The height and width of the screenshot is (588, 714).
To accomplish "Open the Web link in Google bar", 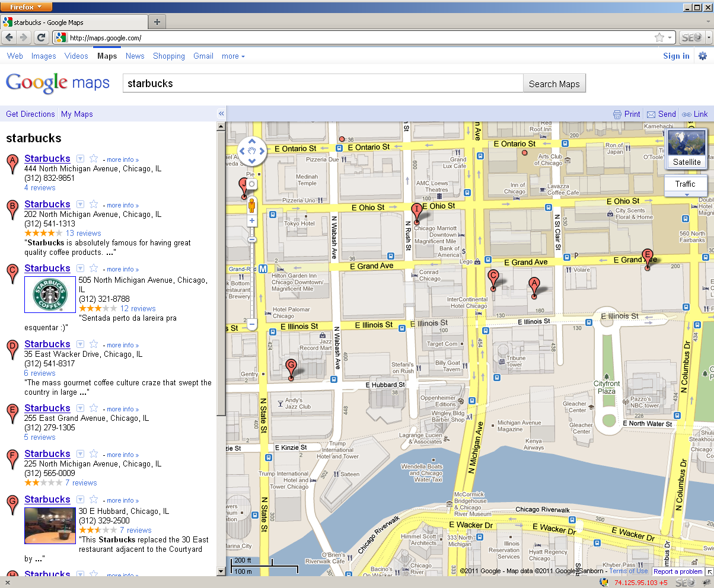I will 15,56.
